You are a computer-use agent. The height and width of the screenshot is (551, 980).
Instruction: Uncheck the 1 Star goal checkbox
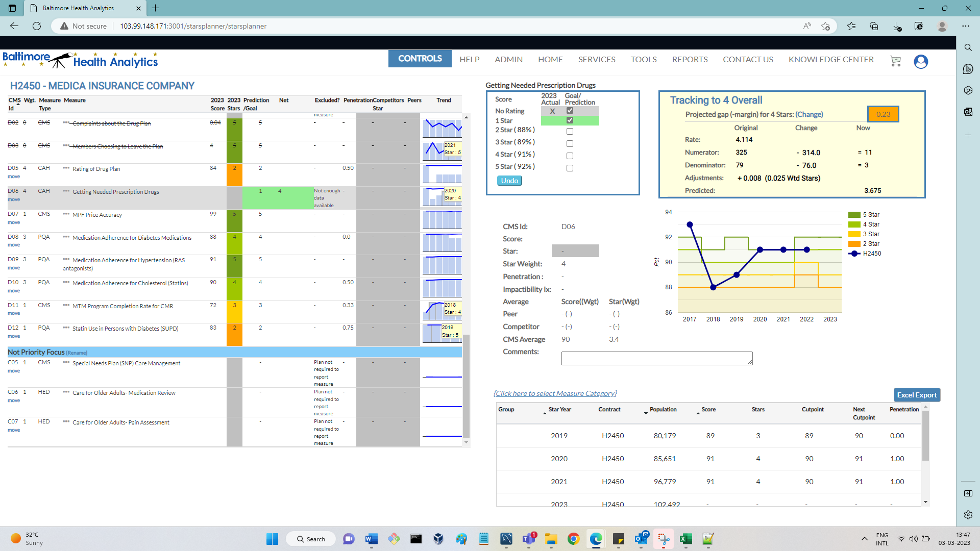[570, 120]
